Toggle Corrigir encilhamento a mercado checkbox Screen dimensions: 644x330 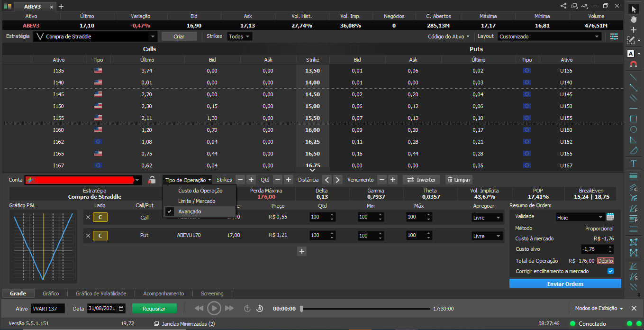point(610,271)
